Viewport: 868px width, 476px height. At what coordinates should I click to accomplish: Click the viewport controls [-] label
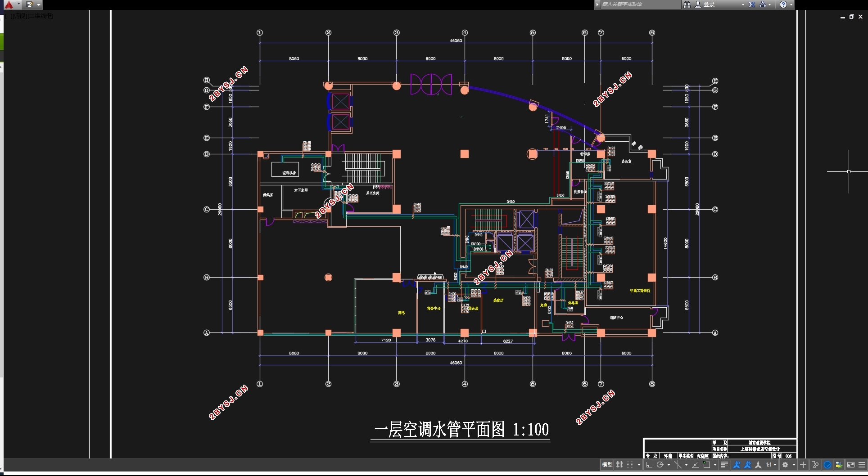tap(8, 16)
